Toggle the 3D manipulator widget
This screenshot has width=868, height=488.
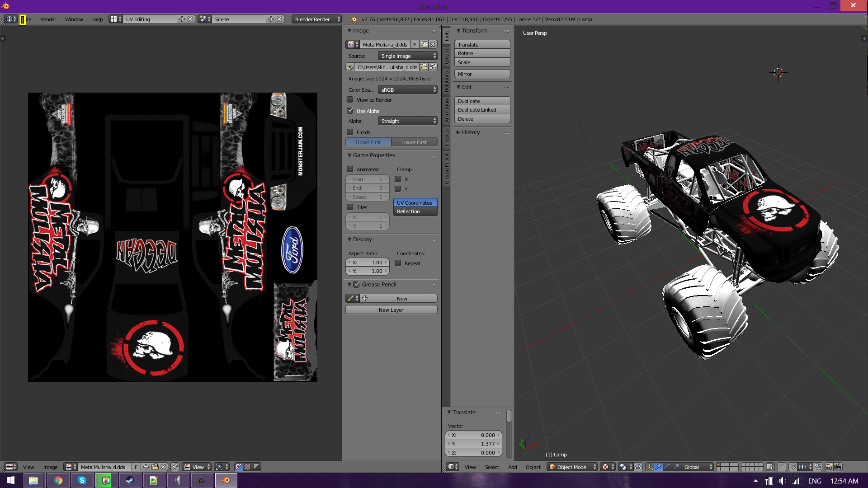pos(649,467)
